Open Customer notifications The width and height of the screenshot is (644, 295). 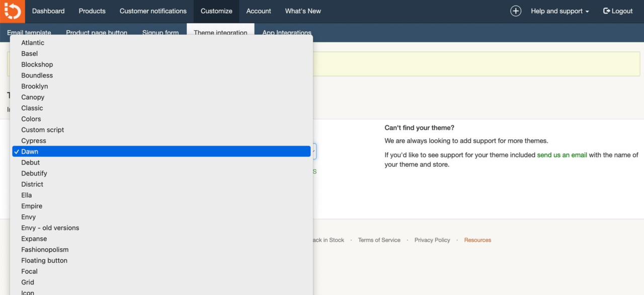153,11
